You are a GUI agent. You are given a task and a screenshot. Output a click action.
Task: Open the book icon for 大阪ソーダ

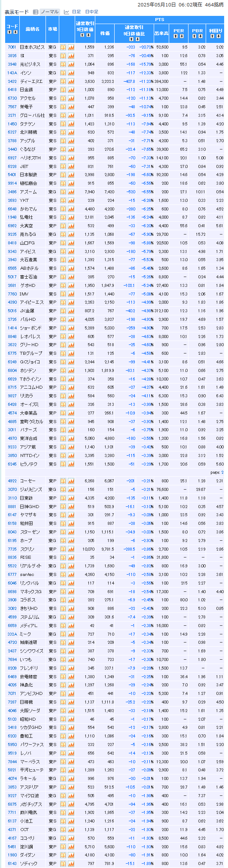[63, 710]
